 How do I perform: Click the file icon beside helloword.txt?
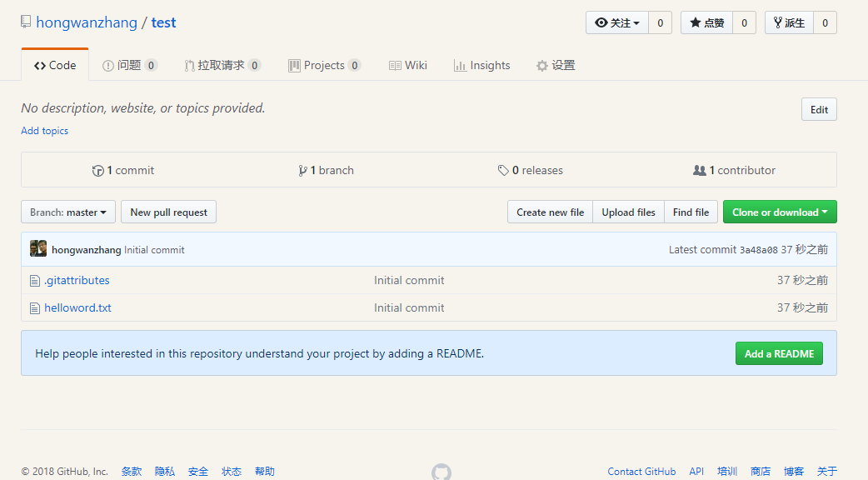point(35,308)
